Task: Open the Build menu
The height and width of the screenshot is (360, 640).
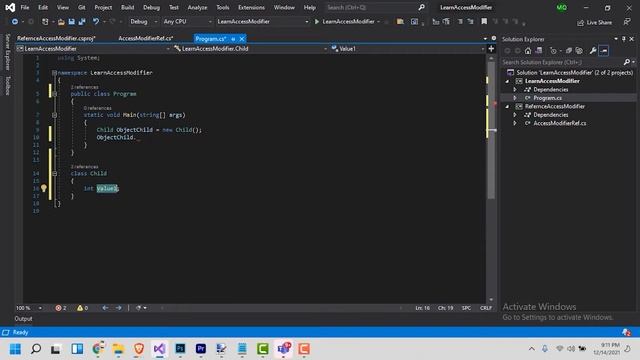Action: point(127,7)
